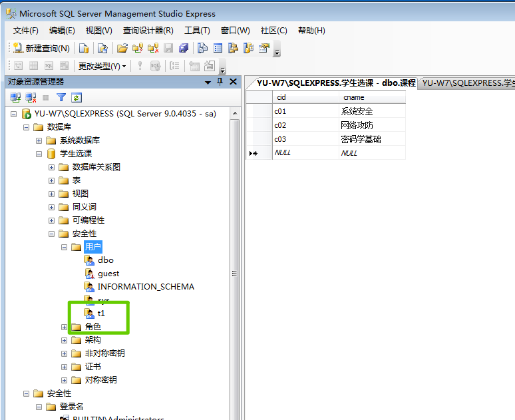Open the standard toolbar overflow options arrow
Image resolution: width=515 pixels, height=420 pixels.
tap(277, 53)
